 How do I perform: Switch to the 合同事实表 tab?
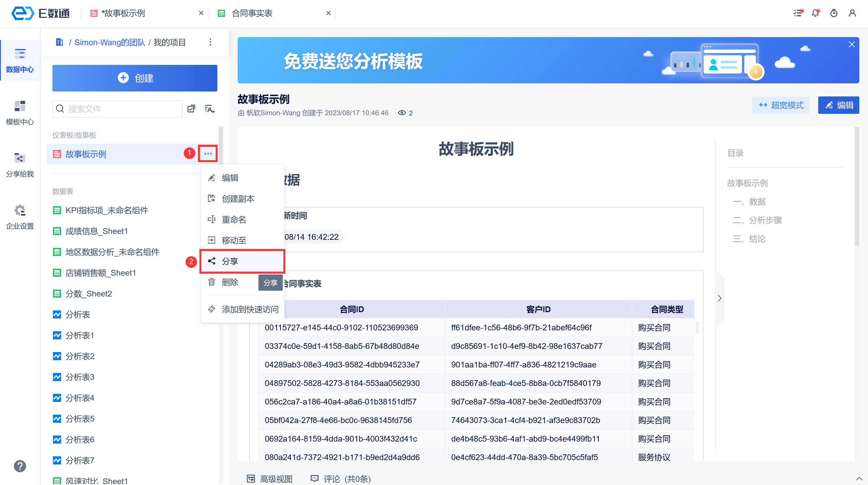point(252,13)
